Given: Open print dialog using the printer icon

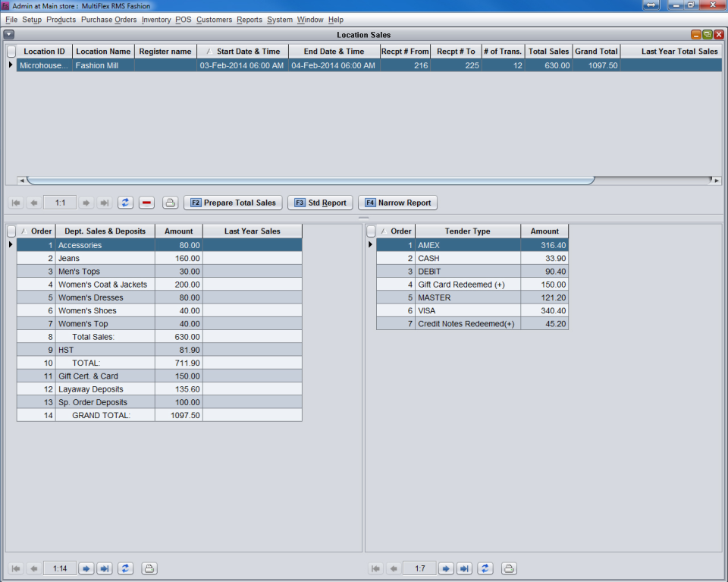Looking at the screenshot, I should tap(170, 203).
